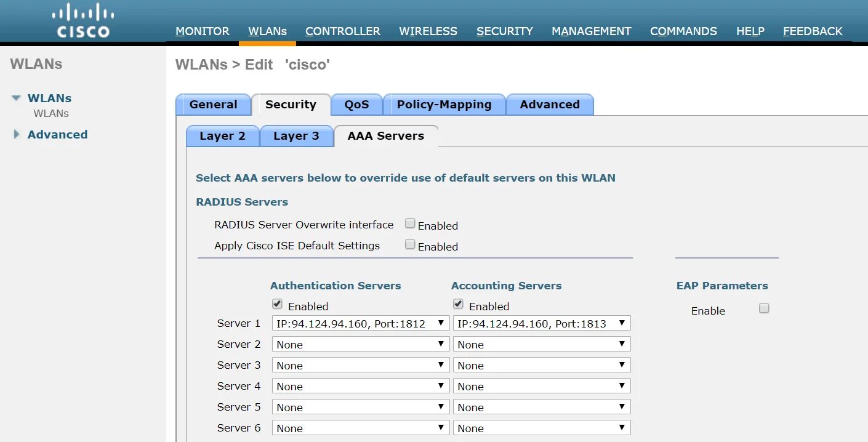
Task: Open Server 2 authentication server dropdown
Action: click(x=360, y=345)
